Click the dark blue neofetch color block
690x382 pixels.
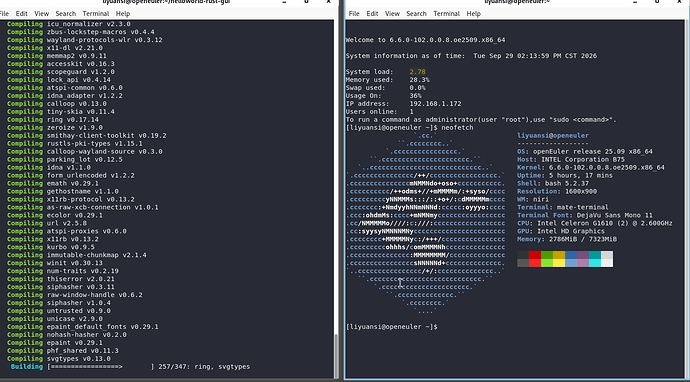pyautogui.click(x=571, y=255)
